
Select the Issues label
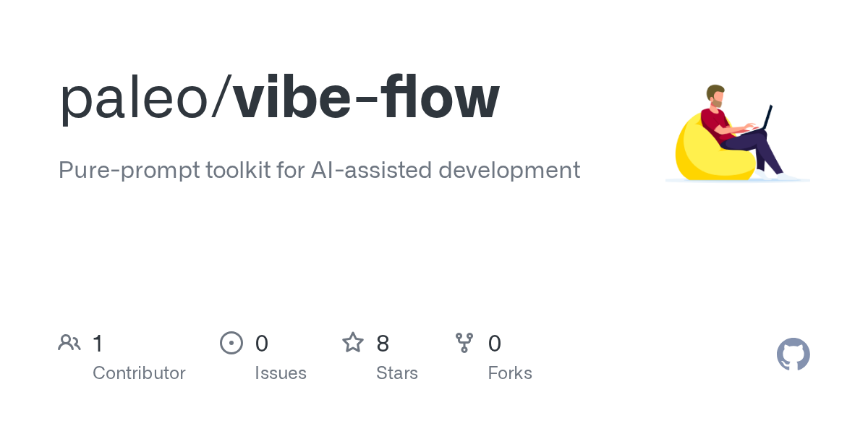click(281, 373)
